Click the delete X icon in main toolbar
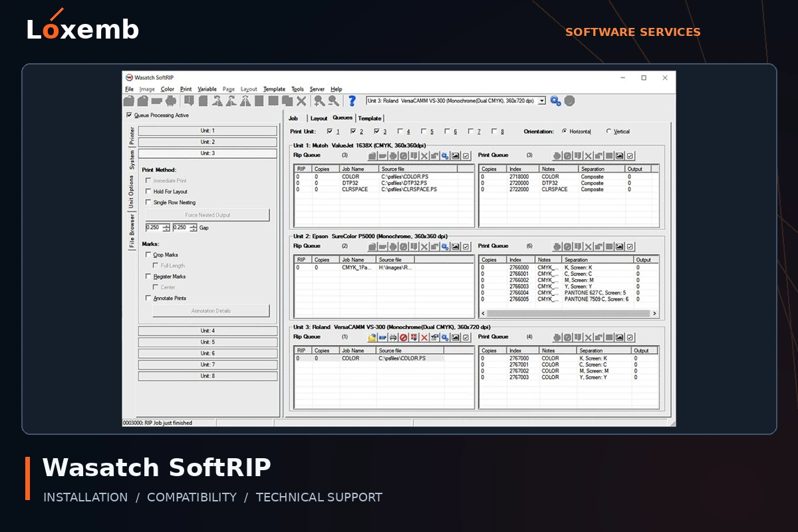Image resolution: width=798 pixels, height=532 pixels. (x=301, y=100)
